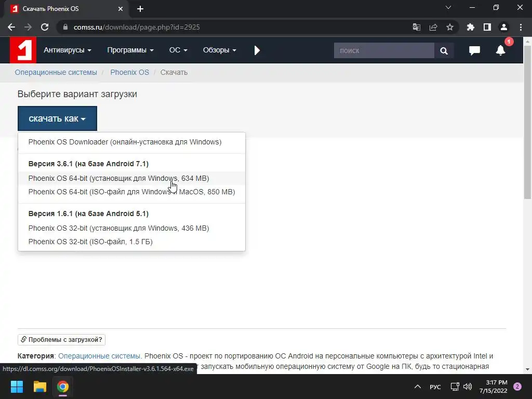
Task: Open the Chrome three-dot menu
Action: coord(521,27)
